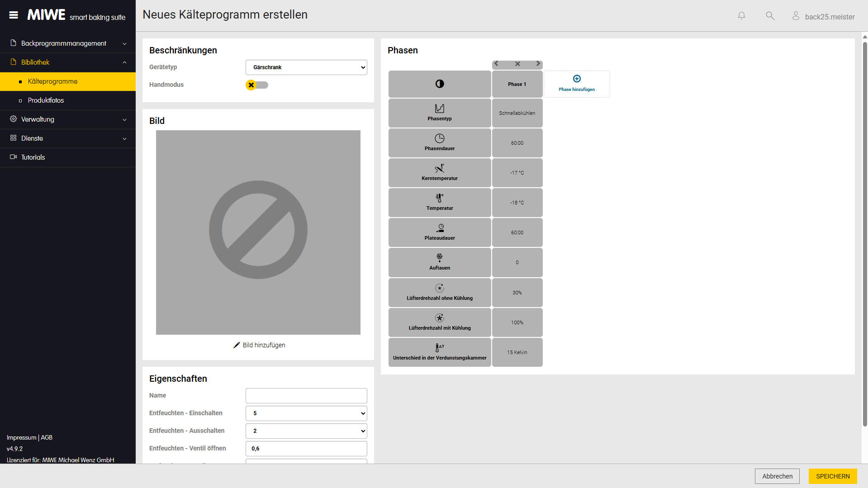868x488 pixels.
Task: Open the Entfeuchten - Ausschalten dropdown
Action: (306, 431)
